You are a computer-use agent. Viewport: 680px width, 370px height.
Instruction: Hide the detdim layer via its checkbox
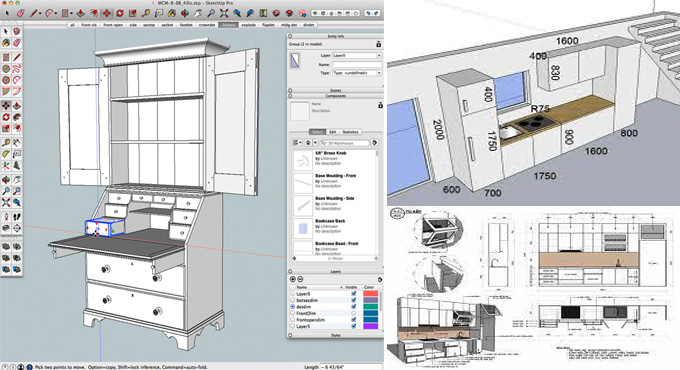[354, 307]
